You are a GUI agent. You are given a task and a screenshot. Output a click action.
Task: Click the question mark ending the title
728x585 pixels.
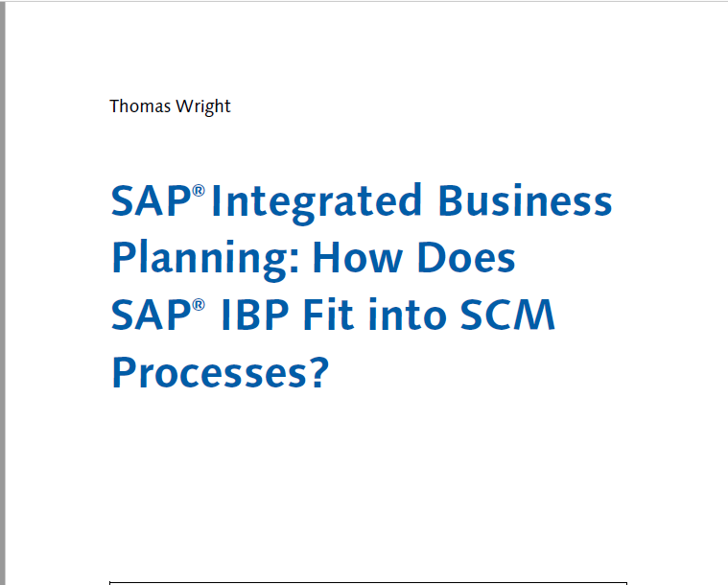[320, 372]
